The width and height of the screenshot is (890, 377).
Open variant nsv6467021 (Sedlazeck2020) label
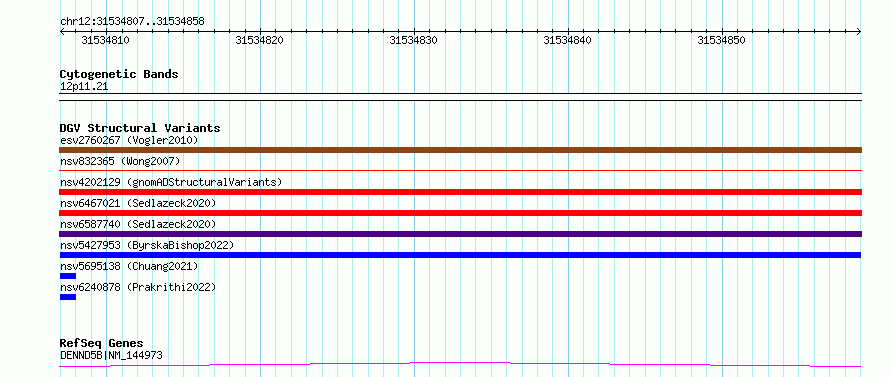(138, 203)
